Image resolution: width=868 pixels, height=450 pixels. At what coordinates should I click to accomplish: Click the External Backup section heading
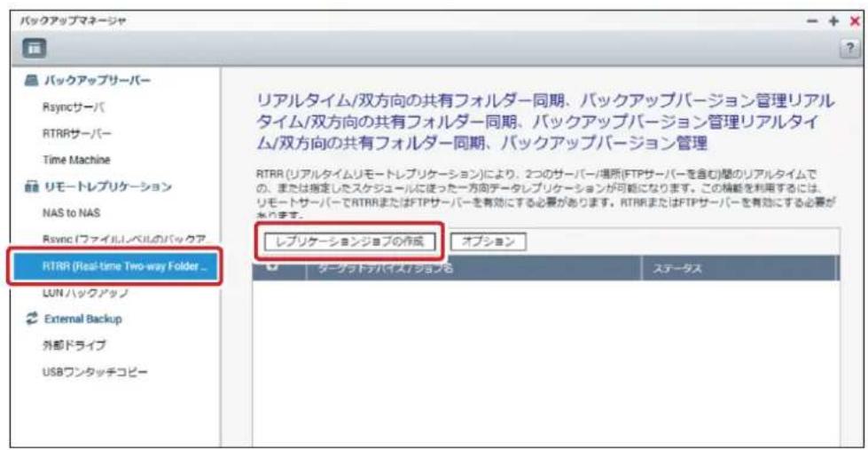[83, 320]
